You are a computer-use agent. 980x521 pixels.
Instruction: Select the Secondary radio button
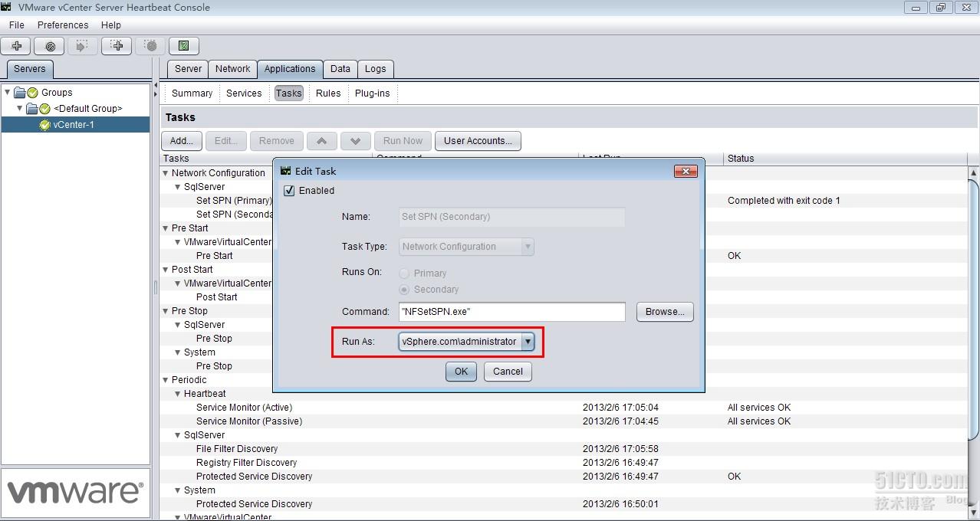[x=404, y=290]
